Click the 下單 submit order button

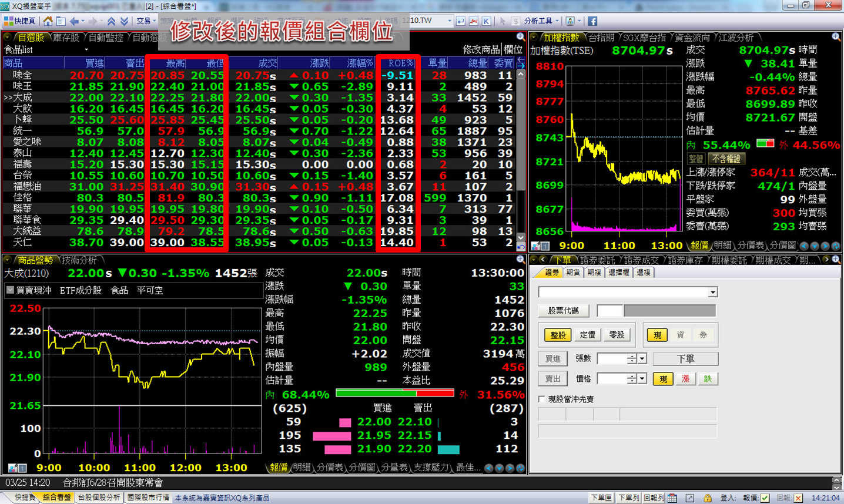(x=685, y=358)
